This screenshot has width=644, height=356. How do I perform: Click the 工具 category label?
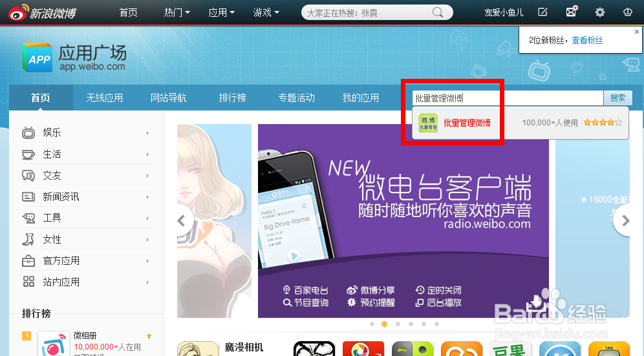(52, 218)
